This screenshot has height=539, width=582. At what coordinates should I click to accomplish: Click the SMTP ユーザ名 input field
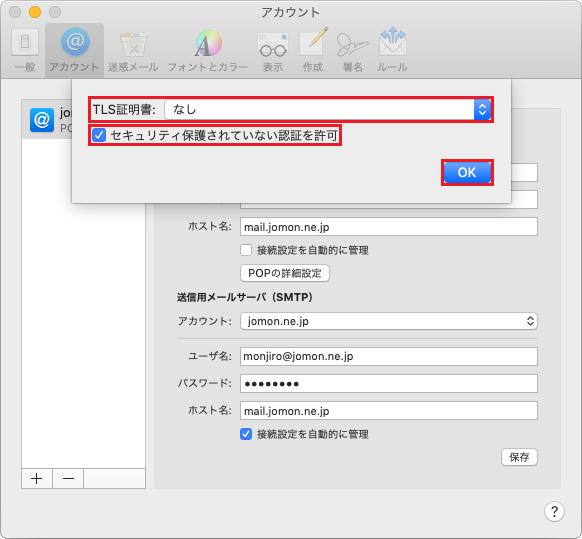click(389, 356)
